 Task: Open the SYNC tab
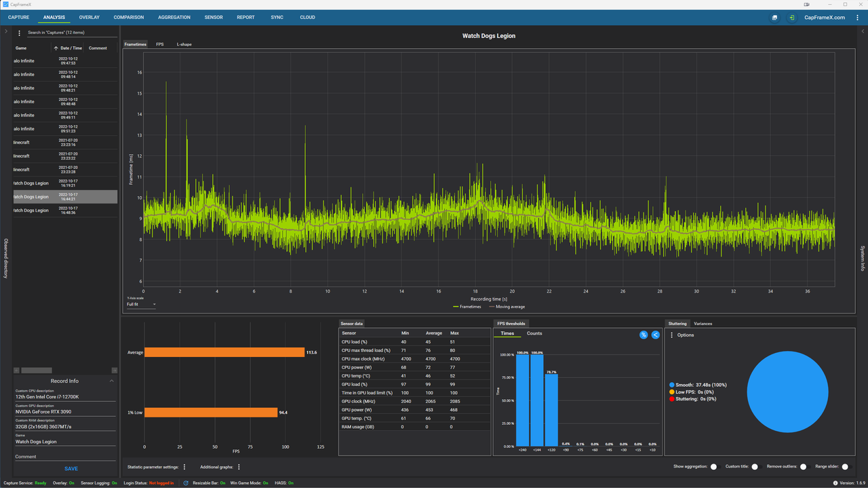point(277,18)
